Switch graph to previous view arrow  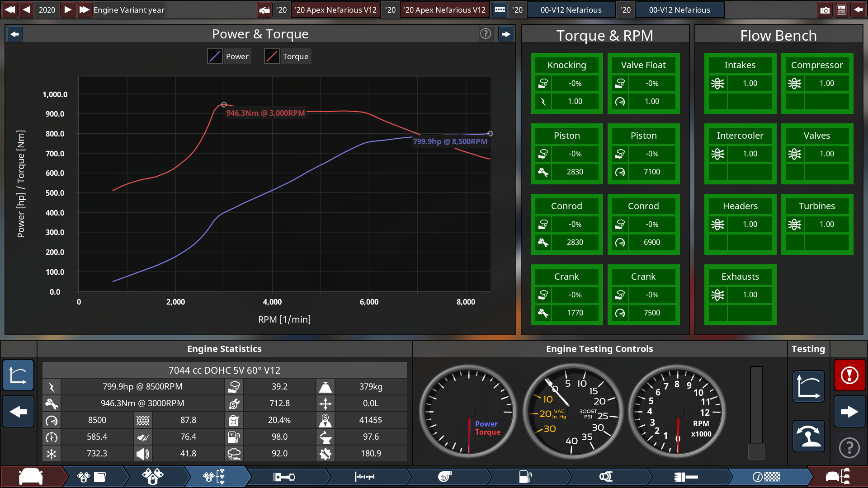pos(15,34)
